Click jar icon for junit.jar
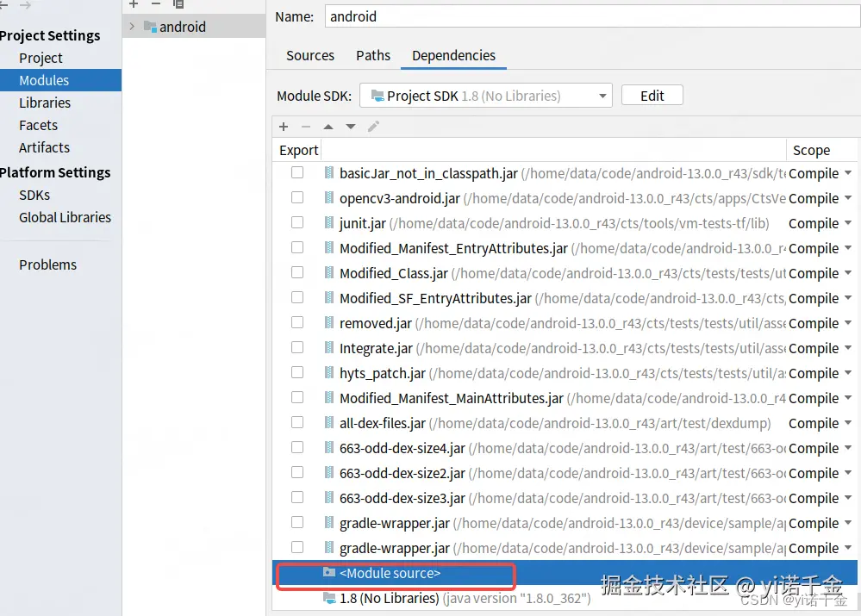Viewport: 861px width, 616px height. tap(329, 223)
